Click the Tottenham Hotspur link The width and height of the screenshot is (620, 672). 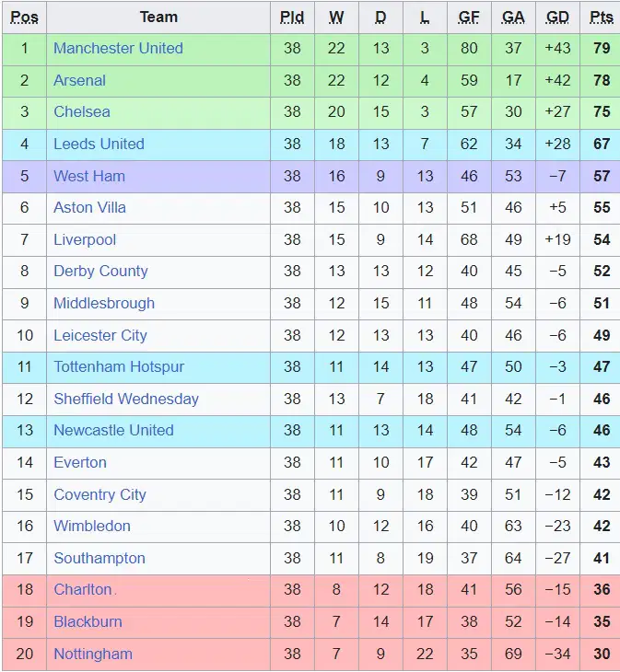coord(119,367)
